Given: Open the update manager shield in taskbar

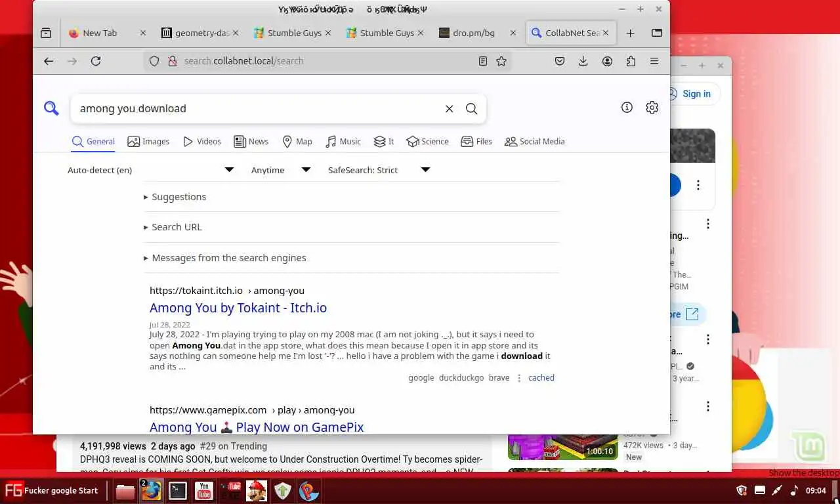Looking at the screenshot, I should tap(283, 490).
